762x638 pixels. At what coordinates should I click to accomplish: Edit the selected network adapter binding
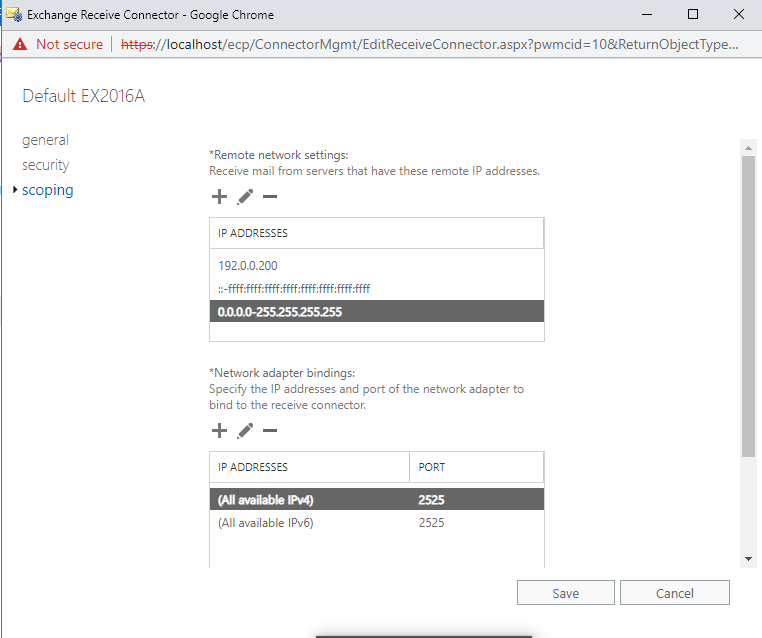pyautogui.click(x=245, y=431)
